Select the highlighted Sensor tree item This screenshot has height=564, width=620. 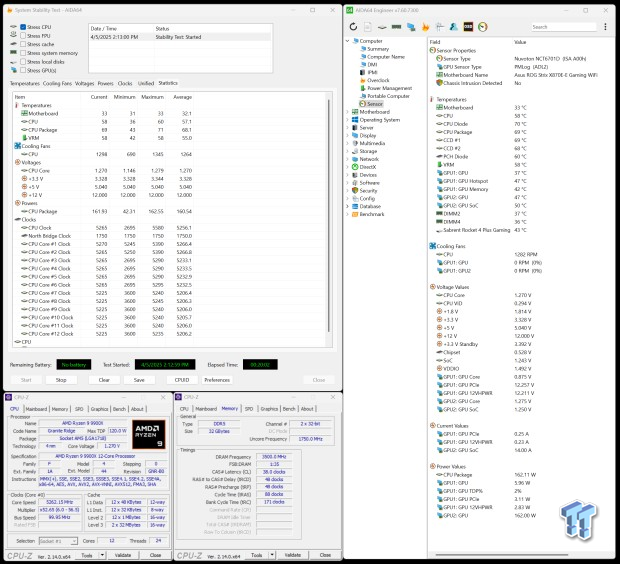(371, 104)
